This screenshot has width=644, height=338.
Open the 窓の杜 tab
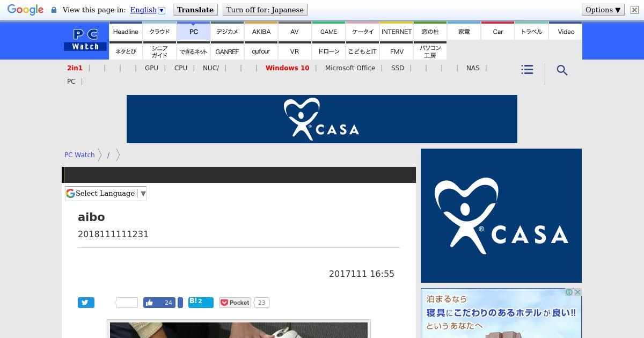pyautogui.click(x=430, y=32)
